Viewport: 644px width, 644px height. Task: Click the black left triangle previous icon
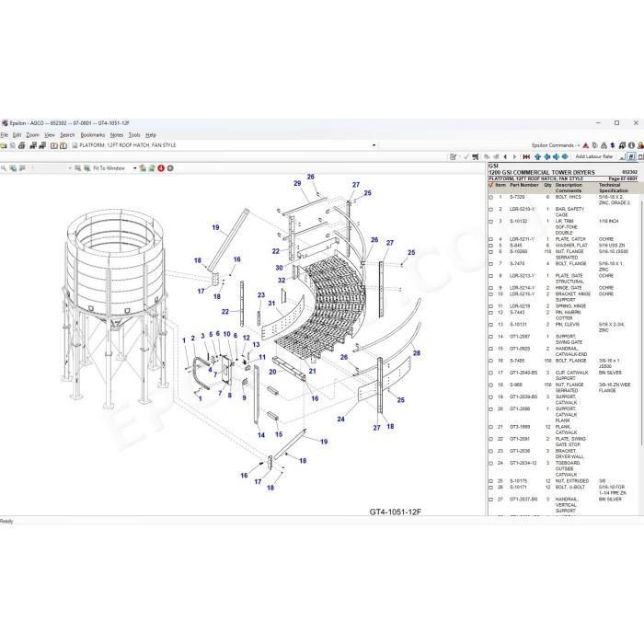click(505, 157)
